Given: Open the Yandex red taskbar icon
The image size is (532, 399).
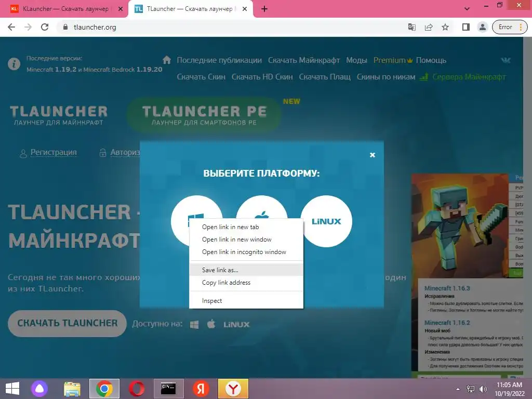Looking at the screenshot, I should 201,389.
